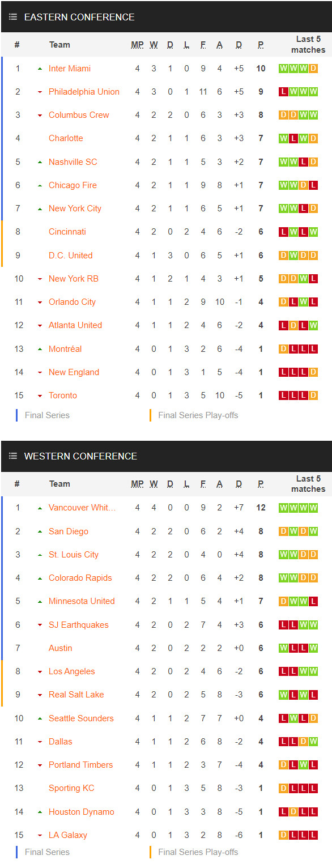Open the San Diego team link
Image resolution: width=332 pixels, height=868 pixels.
pyautogui.click(x=69, y=531)
